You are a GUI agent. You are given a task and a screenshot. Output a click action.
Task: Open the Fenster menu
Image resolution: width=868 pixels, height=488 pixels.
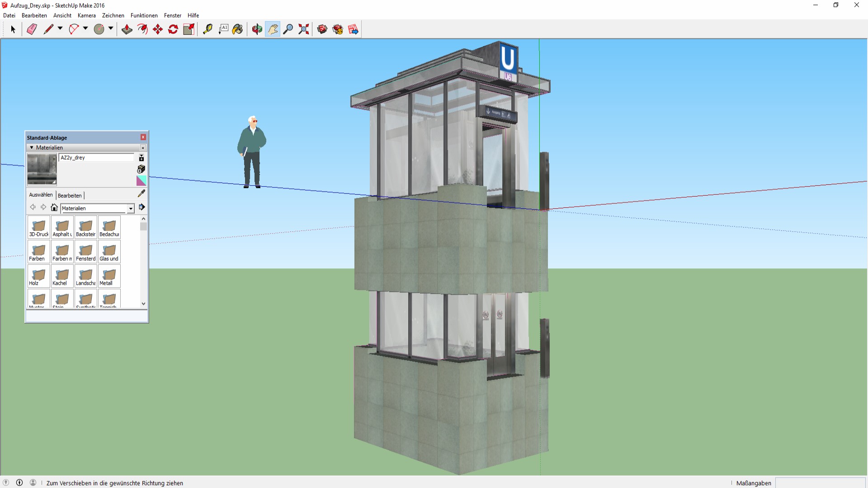[x=173, y=15]
